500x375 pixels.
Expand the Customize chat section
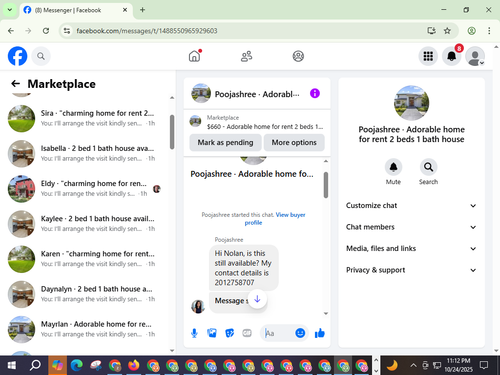click(x=411, y=206)
